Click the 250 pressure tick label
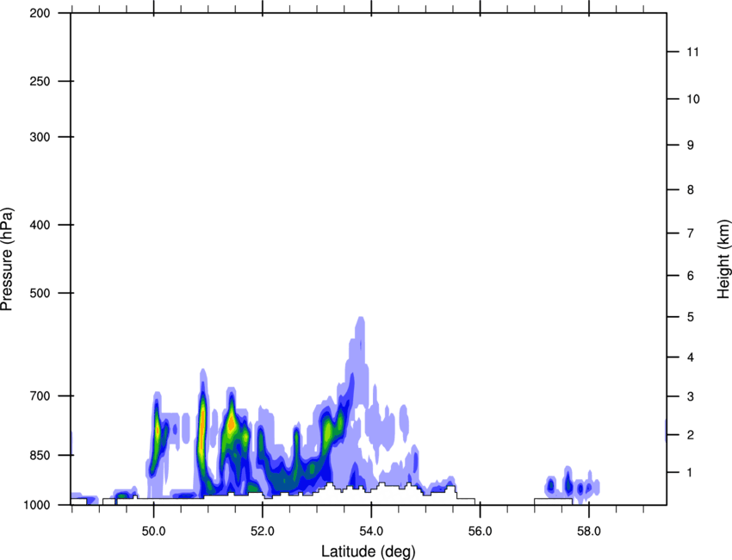The height and width of the screenshot is (560, 732). click(40, 81)
